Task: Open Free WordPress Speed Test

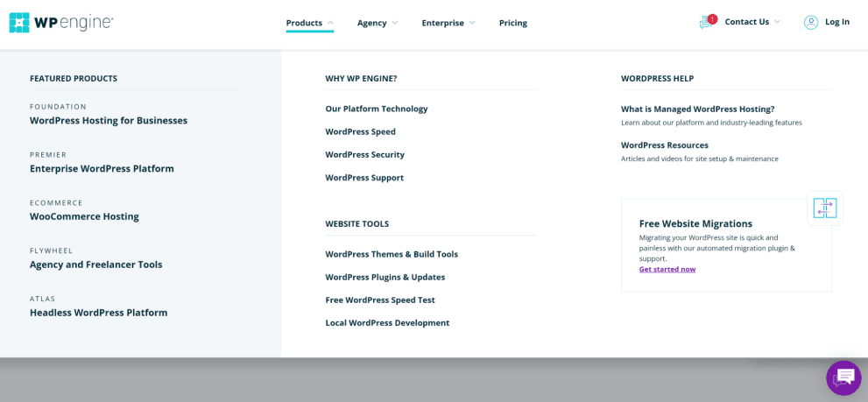Action: 380,300
